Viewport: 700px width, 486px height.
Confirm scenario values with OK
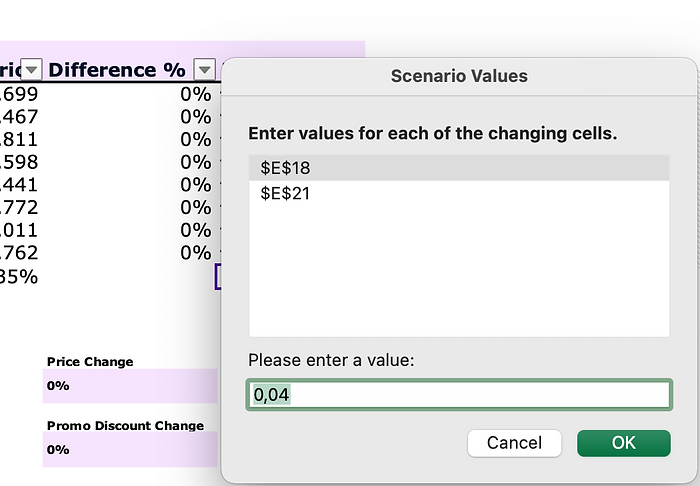[x=623, y=443]
